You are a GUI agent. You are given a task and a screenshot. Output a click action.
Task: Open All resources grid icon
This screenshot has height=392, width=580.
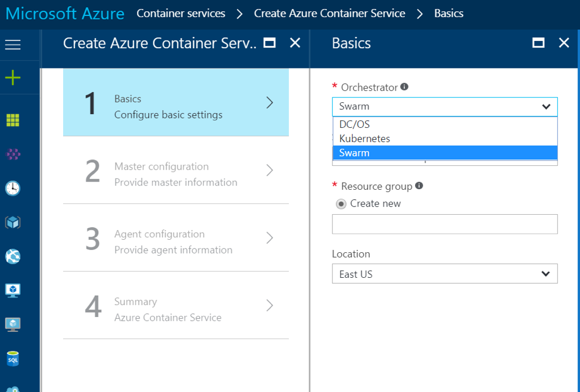[13, 120]
